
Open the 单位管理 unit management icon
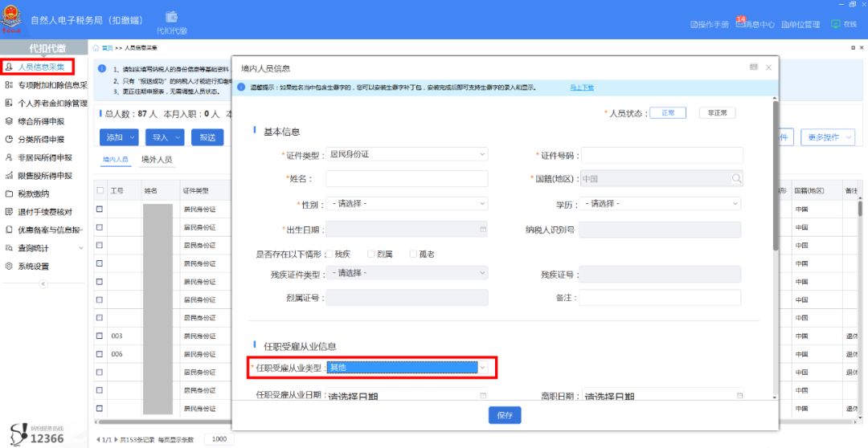point(784,24)
